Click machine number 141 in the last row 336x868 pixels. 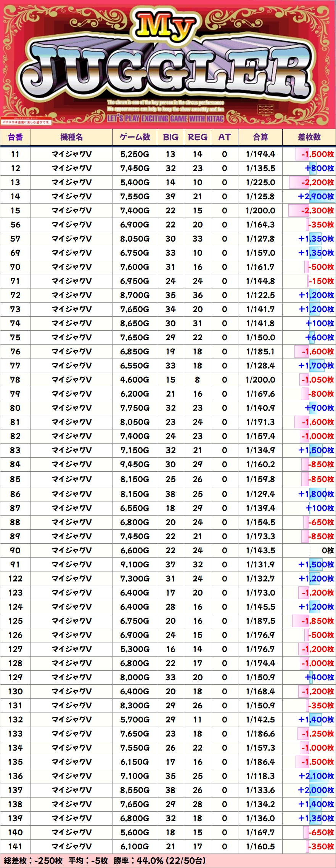(15, 847)
